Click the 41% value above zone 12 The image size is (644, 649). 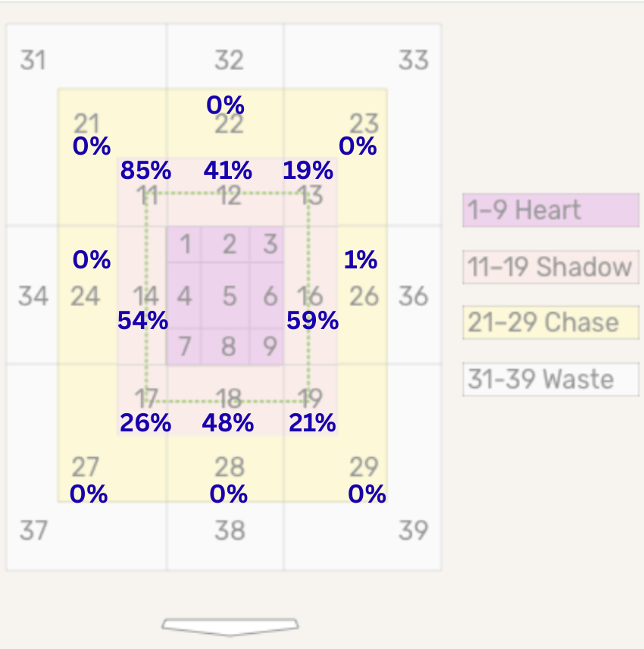[227, 170]
